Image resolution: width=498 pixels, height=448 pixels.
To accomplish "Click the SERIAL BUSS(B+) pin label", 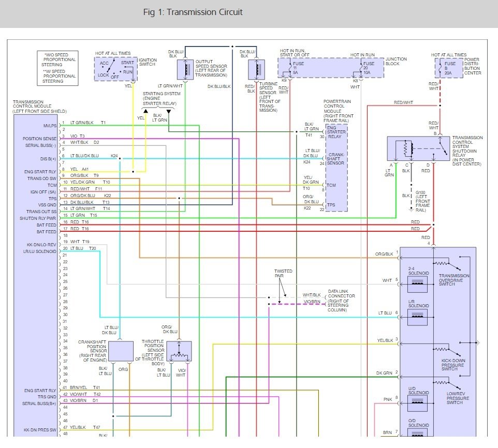I will click(x=39, y=404).
